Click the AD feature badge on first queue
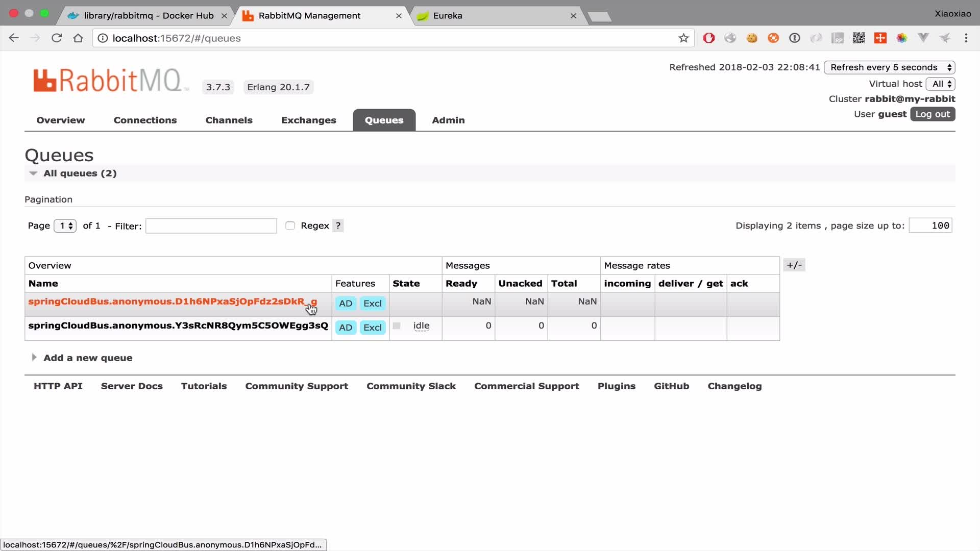The width and height of the screenshot is (980, 551). pos(345,303)
